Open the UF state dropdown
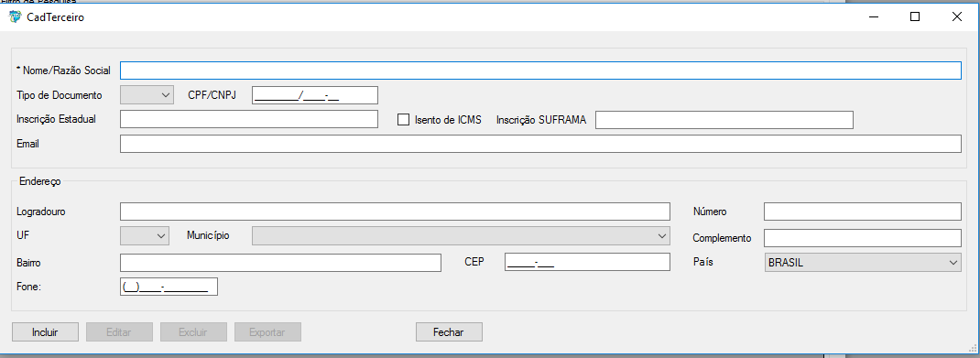This screenshot has width=980, height=358. click(145, 235)
